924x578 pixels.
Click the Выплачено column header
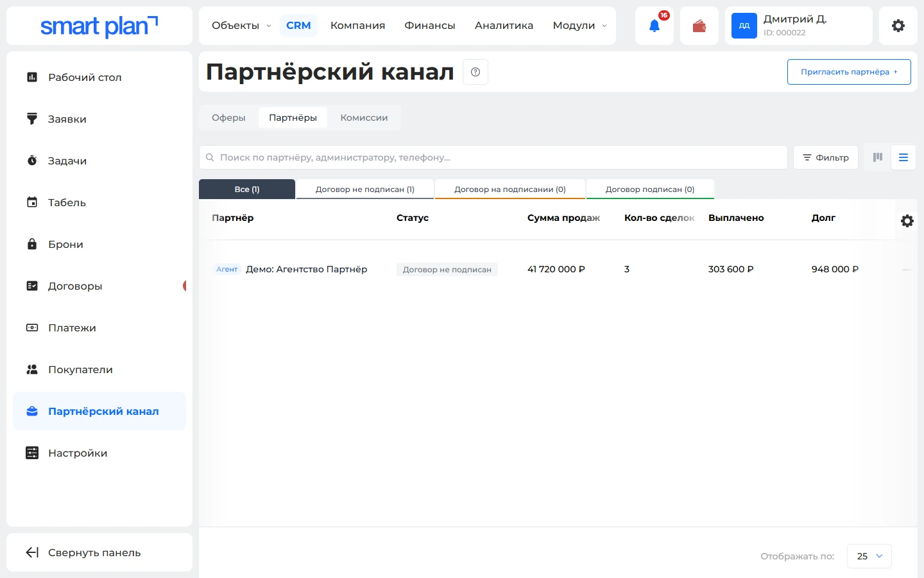click(736, 218)
